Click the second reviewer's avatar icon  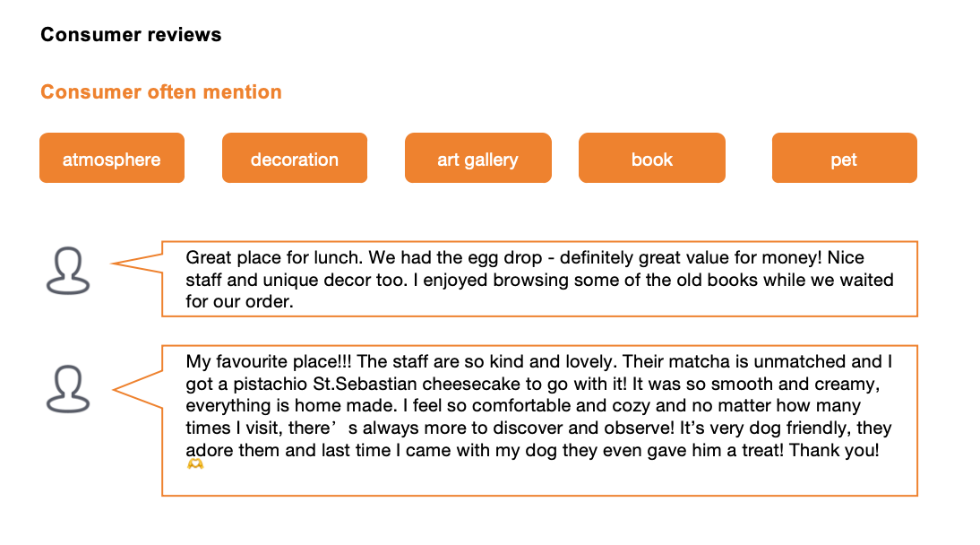[68, 388]
